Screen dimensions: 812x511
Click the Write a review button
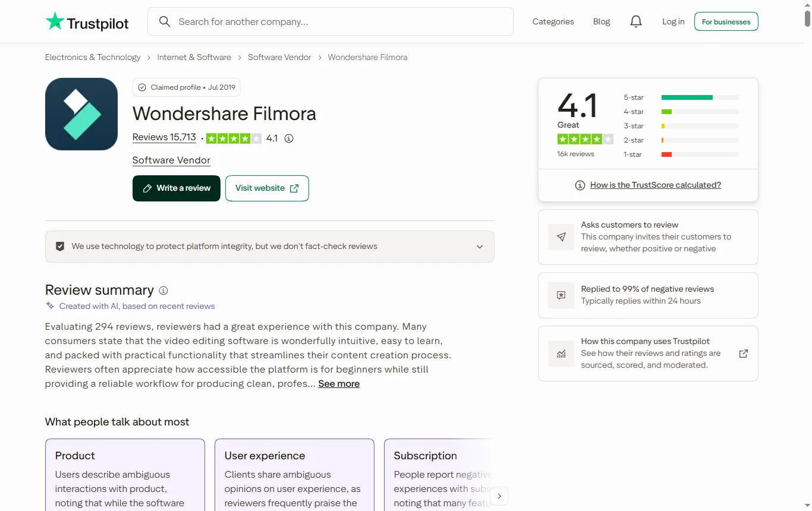click(x=177, y=188)
